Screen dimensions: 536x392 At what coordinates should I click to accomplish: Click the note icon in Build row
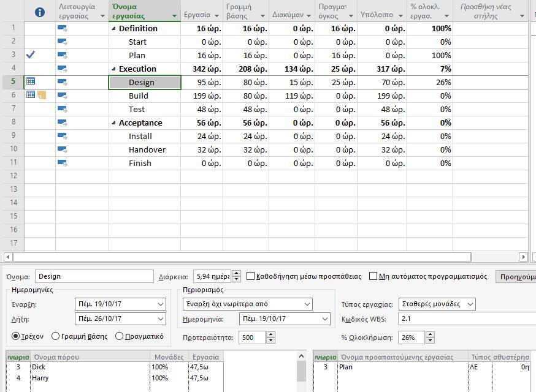[42, 95]
